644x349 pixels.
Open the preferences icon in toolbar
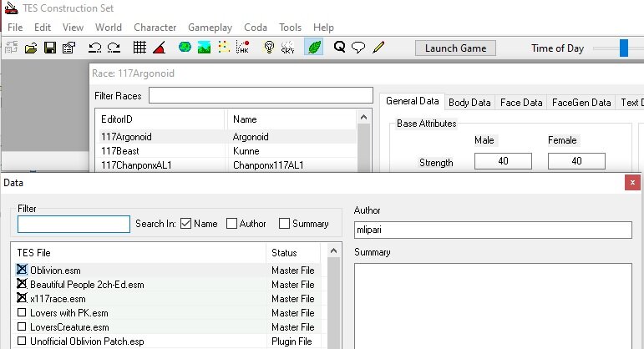pos(69,48)
